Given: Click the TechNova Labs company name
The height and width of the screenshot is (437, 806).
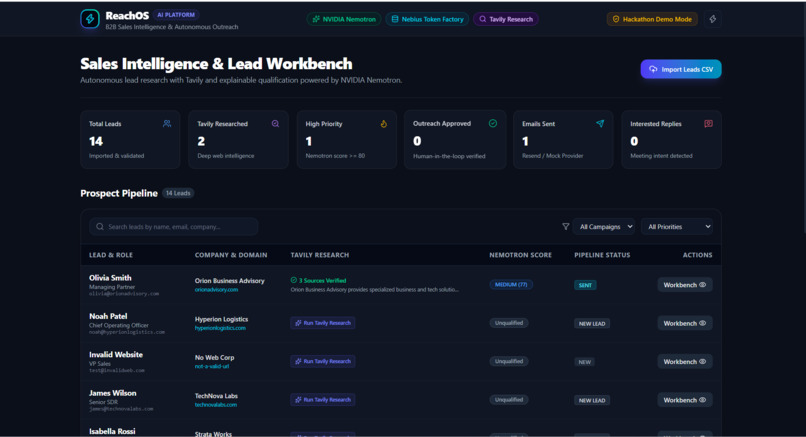Looking at the screenshot, I should click(x=216, y=396).
